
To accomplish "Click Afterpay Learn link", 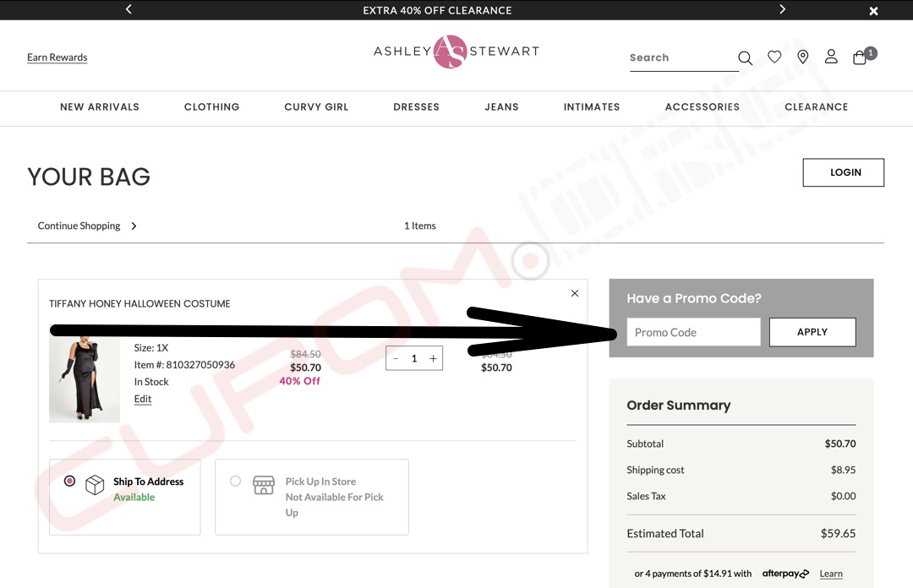I will click(x=831, y=574).
